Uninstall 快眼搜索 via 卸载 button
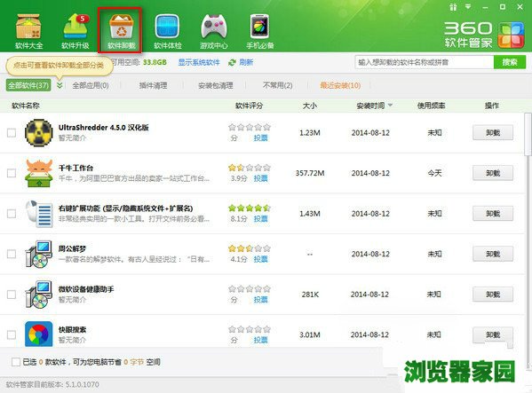 click(493, 334)
